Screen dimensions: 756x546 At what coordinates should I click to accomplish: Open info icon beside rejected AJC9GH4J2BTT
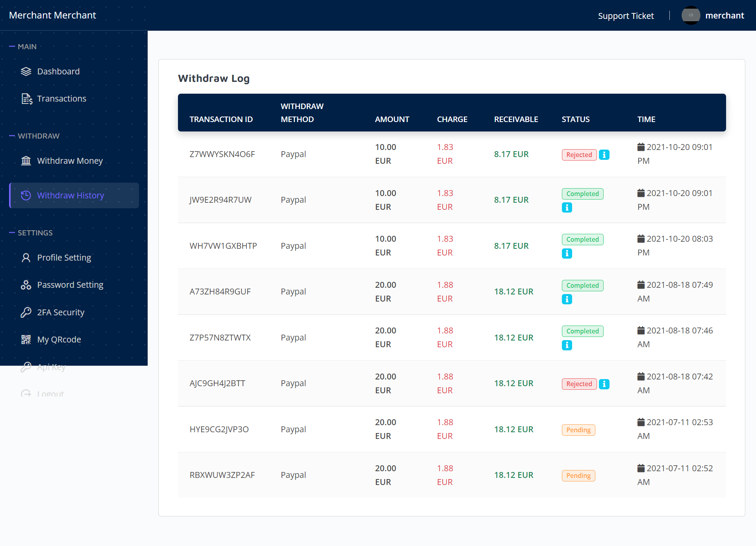604,384
